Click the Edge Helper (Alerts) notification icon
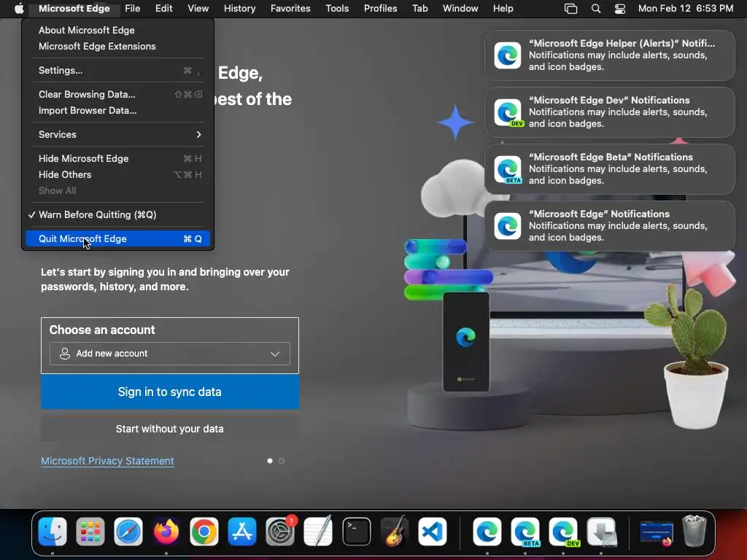Image resolution: width=747 pixels, height=560 pixels. click(x=508, y=55)
